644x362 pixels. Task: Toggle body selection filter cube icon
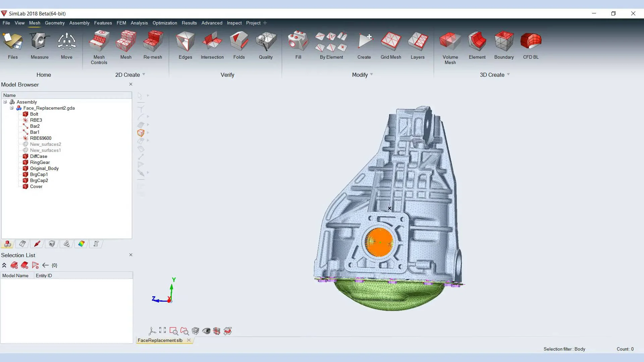tap(141, 133)
